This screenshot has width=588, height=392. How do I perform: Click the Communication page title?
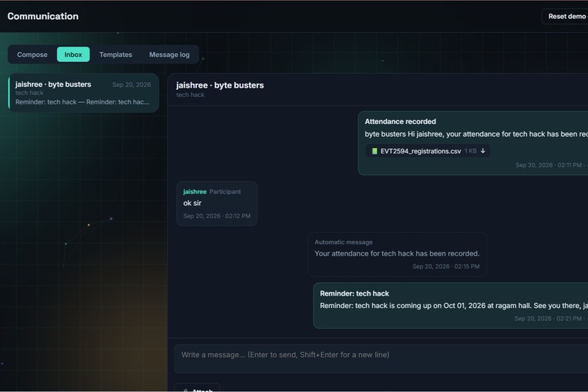tap(43, 16)
